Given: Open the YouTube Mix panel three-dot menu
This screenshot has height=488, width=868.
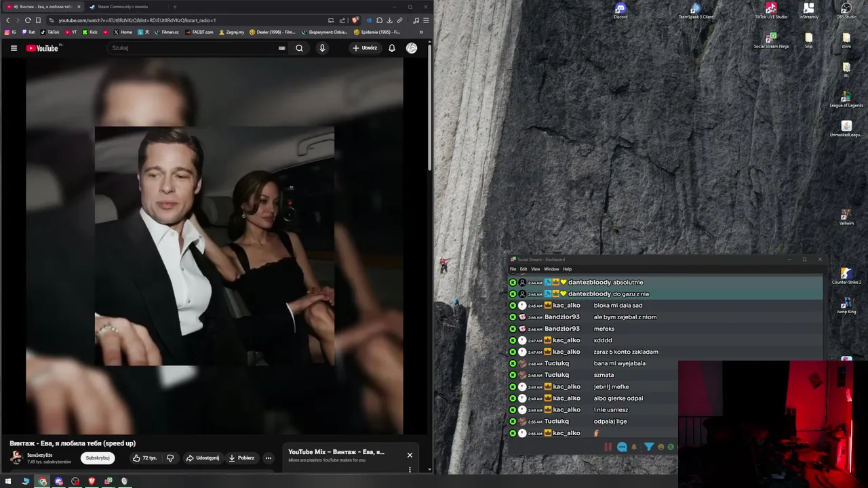Looking at the screenshot, I should click(x=410, y=469).
